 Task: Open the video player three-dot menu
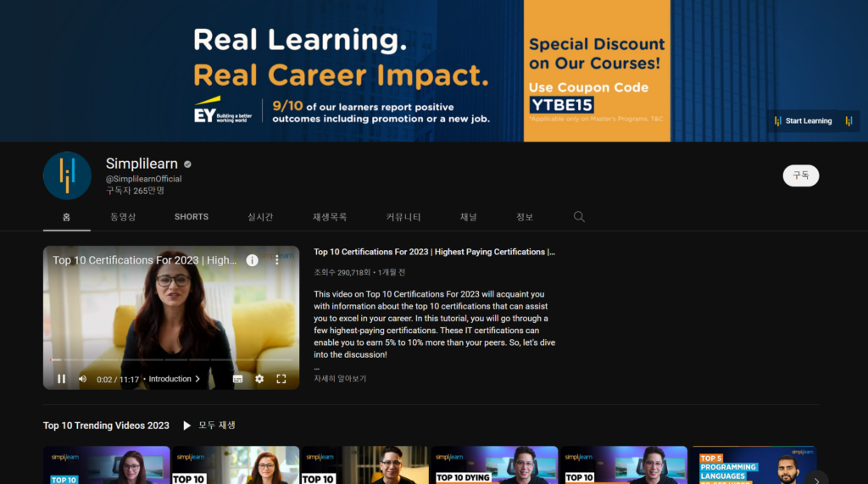(277, 260)
